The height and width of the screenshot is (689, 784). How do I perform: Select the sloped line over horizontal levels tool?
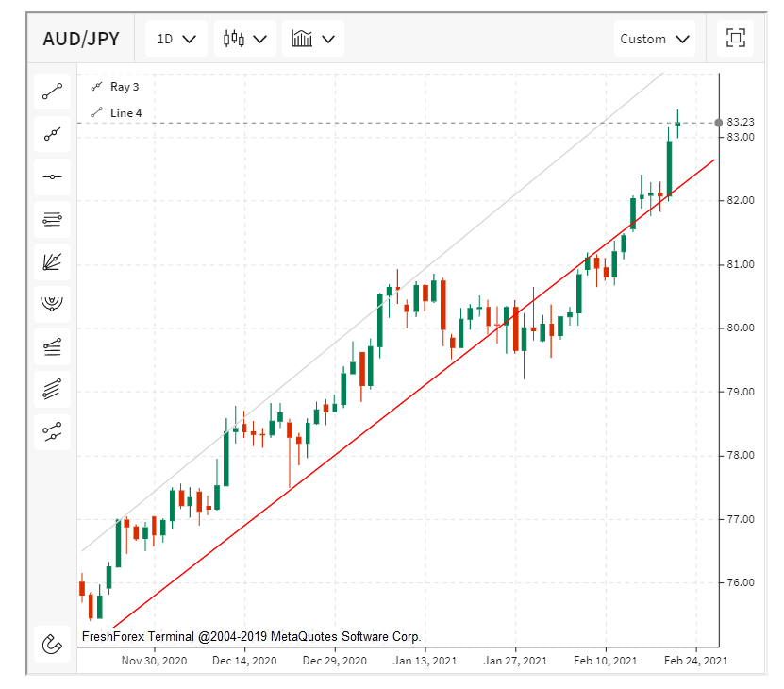tap(53, 346)
